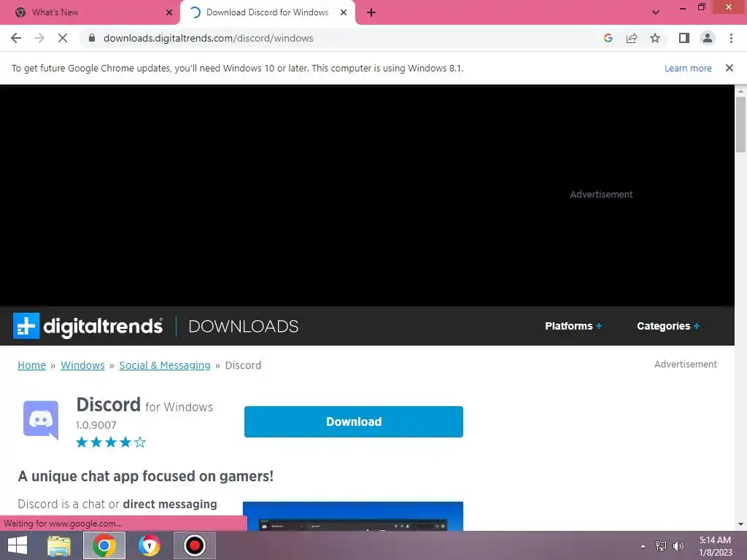Click the address bar URL
Viewport: 747px width, 560px height.
(x=208, y=38)
